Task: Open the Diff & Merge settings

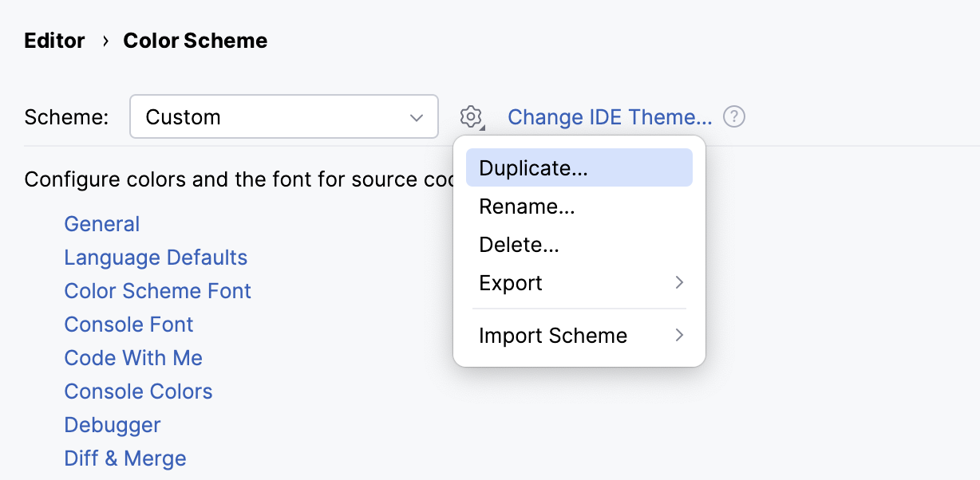Action: (124, 458)
